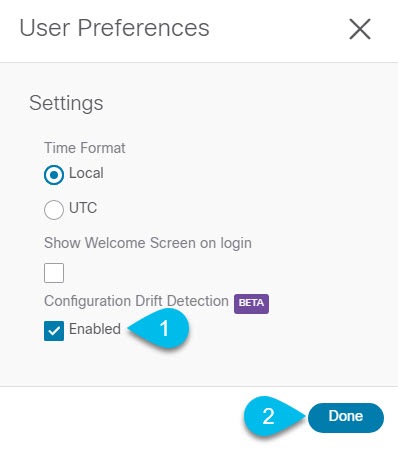Close the User Preferences dialog
This screenshot has width=398, height=449.
point(360,29)
